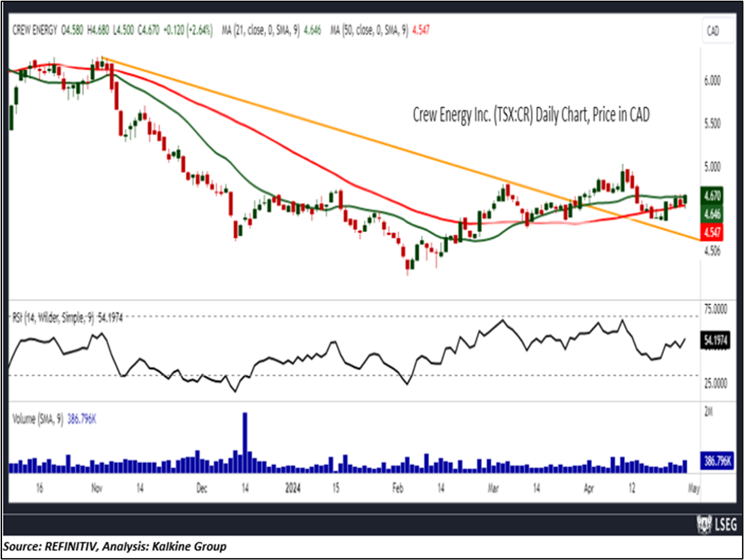The height and width of the screenshot is (560, 744).
Task: Click the 4.506 price axis label
Action: click(x=712, y=251)
